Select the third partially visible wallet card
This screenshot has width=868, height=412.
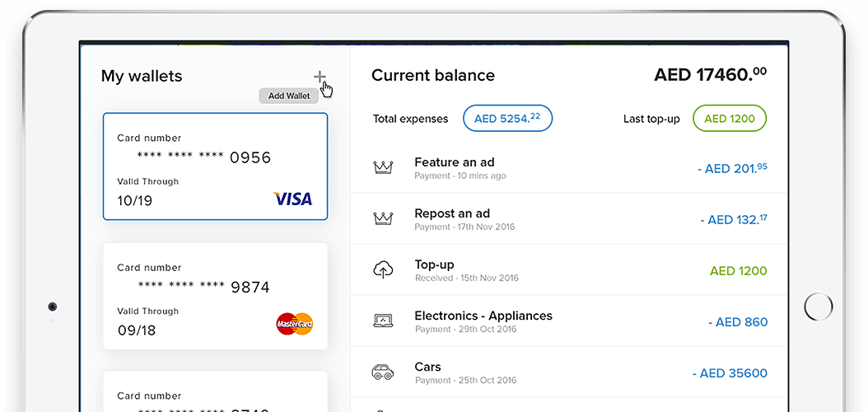pos(215,391)
